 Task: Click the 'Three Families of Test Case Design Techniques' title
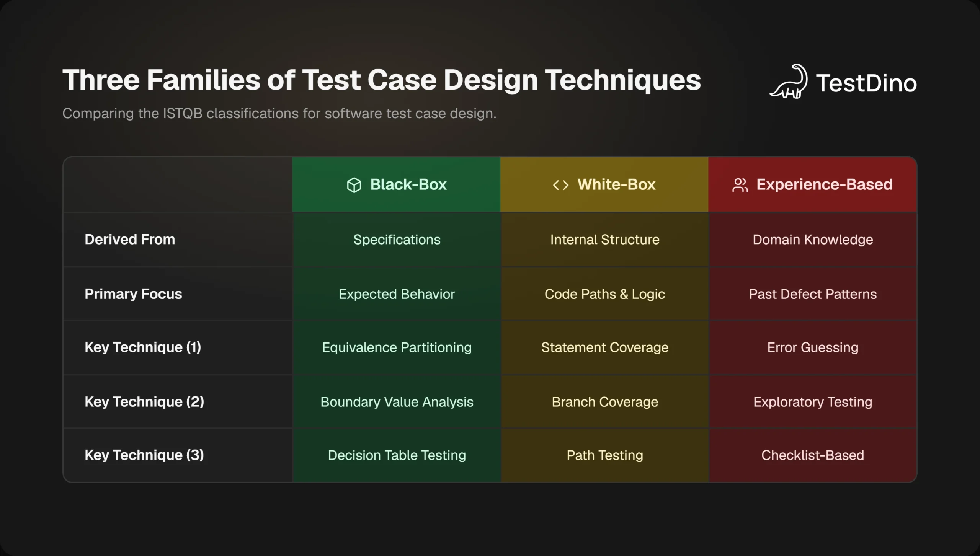click(382, 80)
